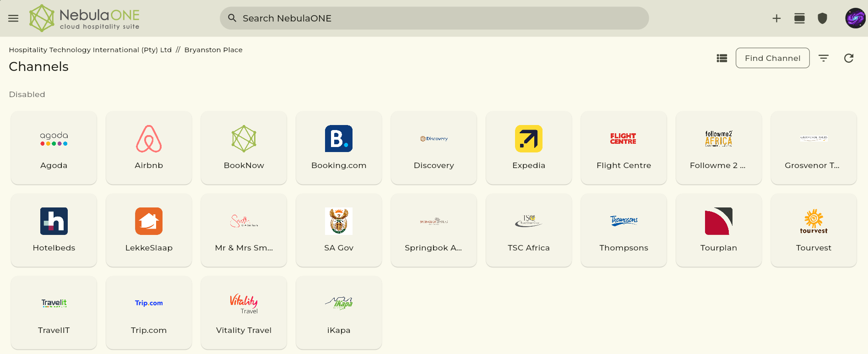Click the Channels page heading
This screenshot has width=868, height=354.
(39, 67)
